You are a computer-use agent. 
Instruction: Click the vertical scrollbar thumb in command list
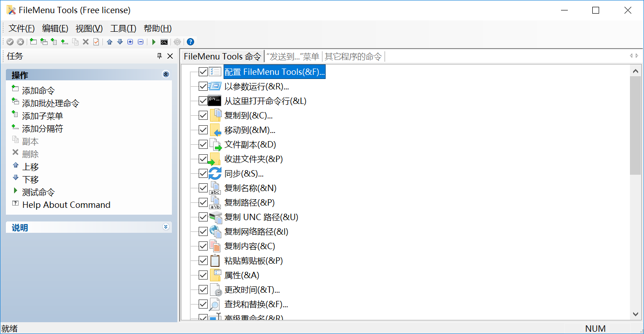(x=635, y=125)
